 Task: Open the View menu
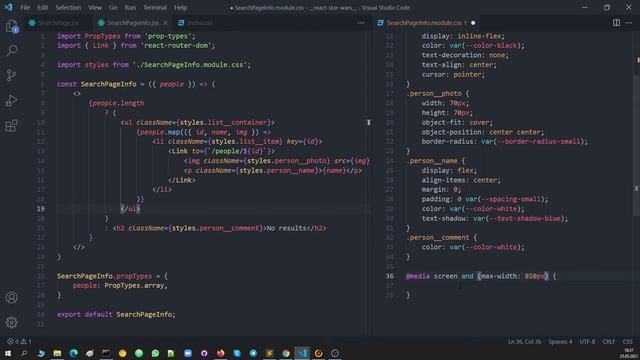point(95,7)
